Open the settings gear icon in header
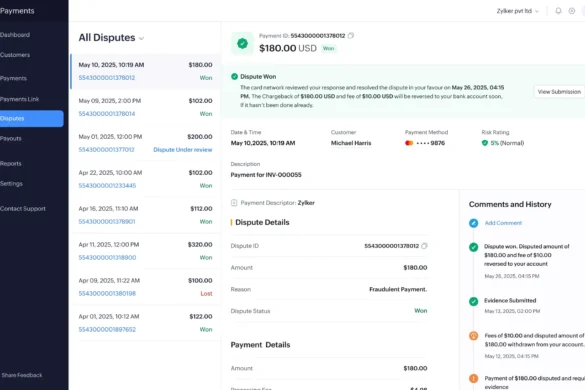 [x=572, y=11]
